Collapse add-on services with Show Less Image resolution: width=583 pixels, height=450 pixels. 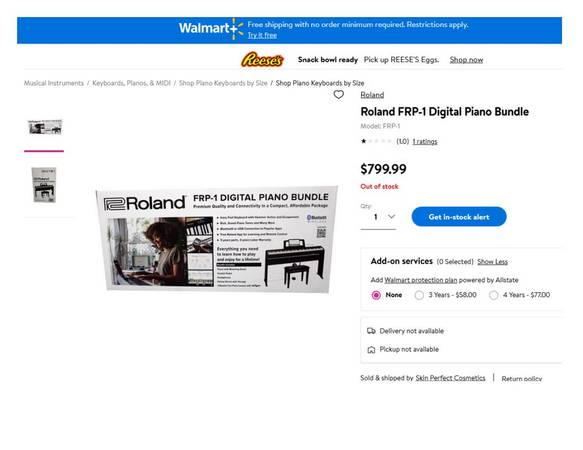pyautogui.click(x=492, y=262)
